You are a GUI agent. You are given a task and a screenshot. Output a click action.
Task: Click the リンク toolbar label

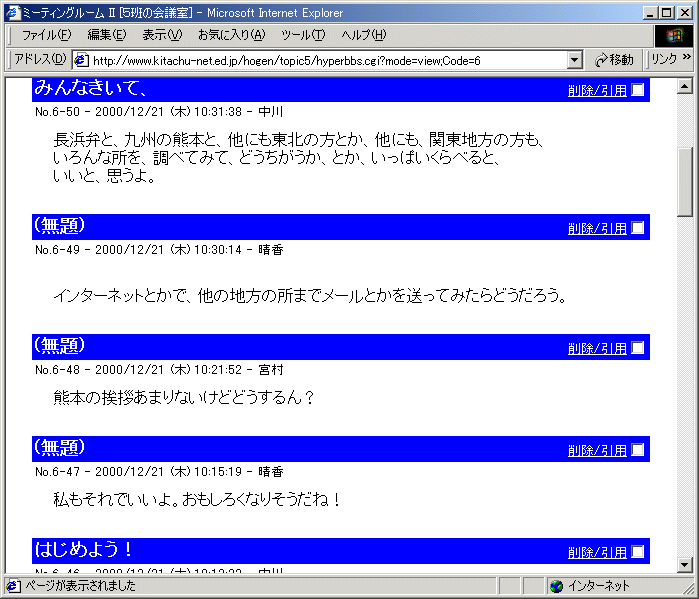click(664, 59)
